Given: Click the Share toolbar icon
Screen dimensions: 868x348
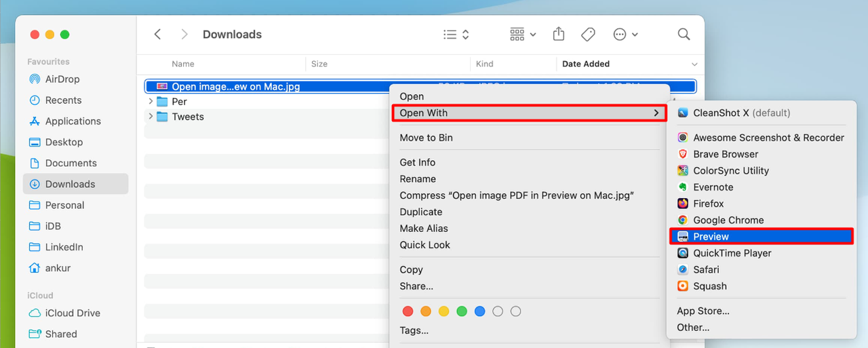Looking at the screenshot, I should (559, 34).
